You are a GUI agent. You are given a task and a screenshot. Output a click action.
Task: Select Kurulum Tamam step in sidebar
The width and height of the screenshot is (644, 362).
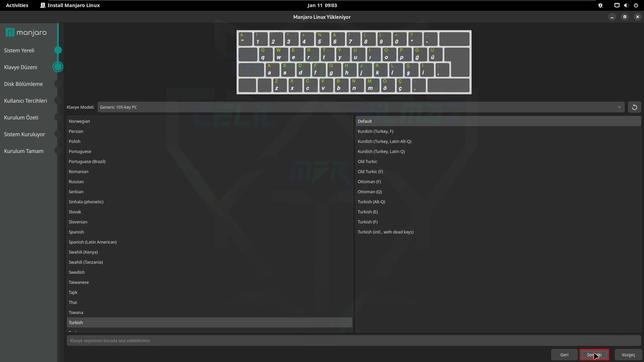coord(23,151)
